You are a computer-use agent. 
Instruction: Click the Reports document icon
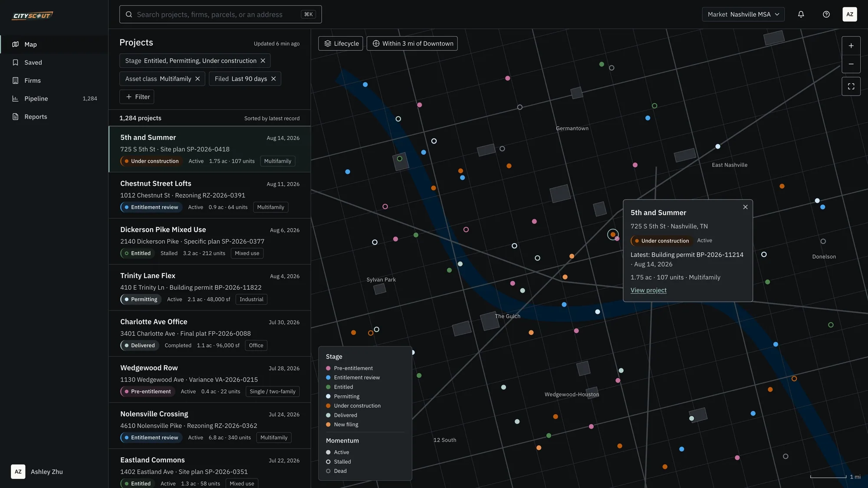(x=16, y=117)
